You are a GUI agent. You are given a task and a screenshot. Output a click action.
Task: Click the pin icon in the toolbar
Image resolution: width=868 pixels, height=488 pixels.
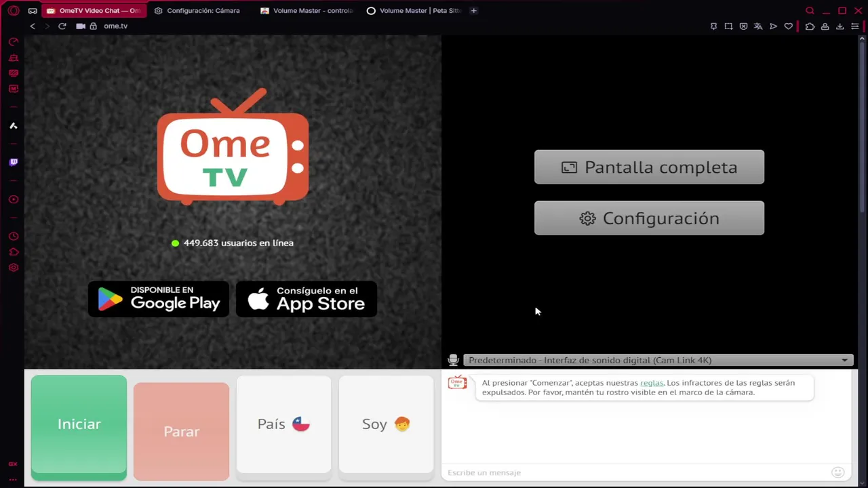tap(713, 26)
